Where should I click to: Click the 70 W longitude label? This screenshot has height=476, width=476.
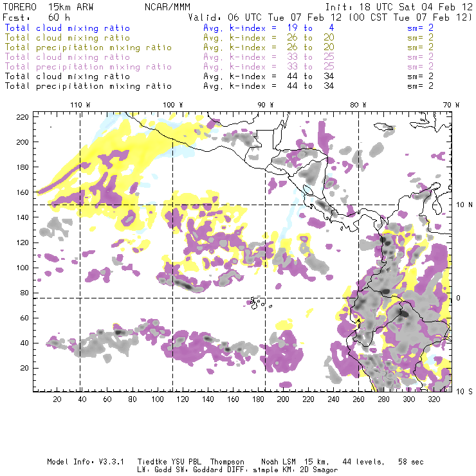coord(451,105)
